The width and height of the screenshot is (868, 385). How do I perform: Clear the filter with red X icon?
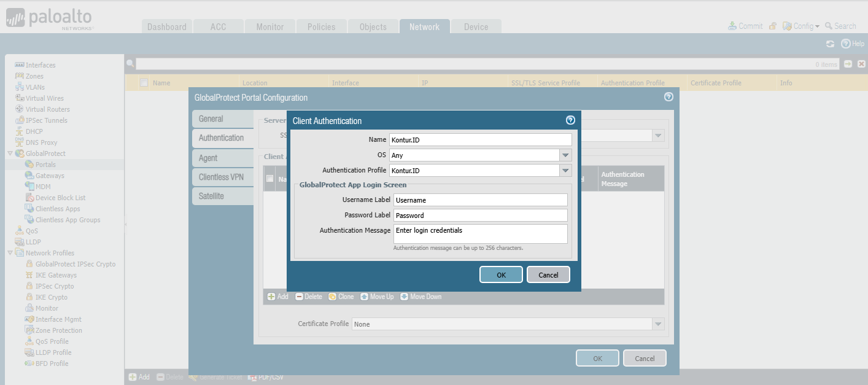pyautogui.click(x=861, y=64)
